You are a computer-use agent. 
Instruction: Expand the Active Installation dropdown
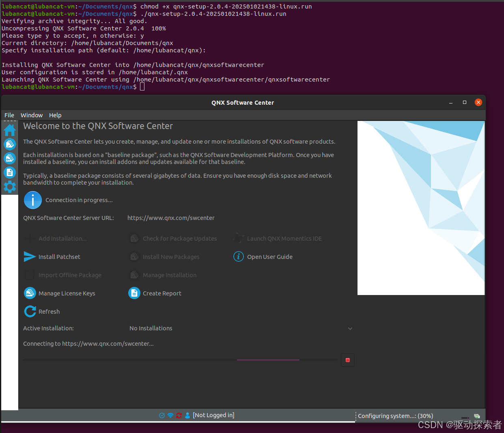click(241, 328)
